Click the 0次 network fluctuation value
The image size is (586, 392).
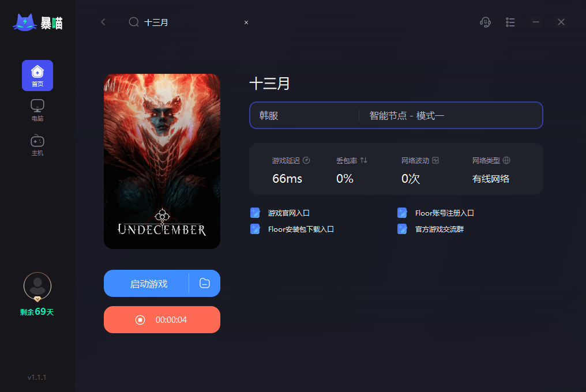click(x=410, y=179)
